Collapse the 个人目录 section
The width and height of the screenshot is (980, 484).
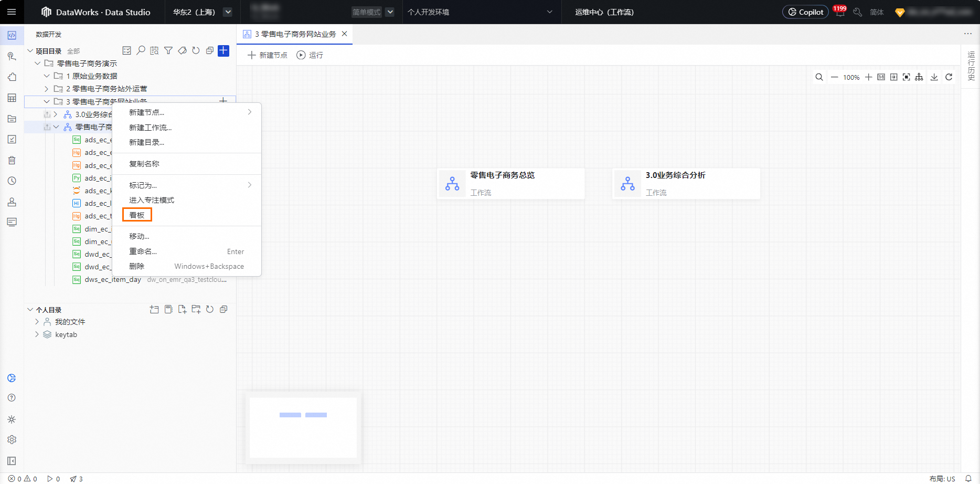pyautogui.click(x=30, y=310)
